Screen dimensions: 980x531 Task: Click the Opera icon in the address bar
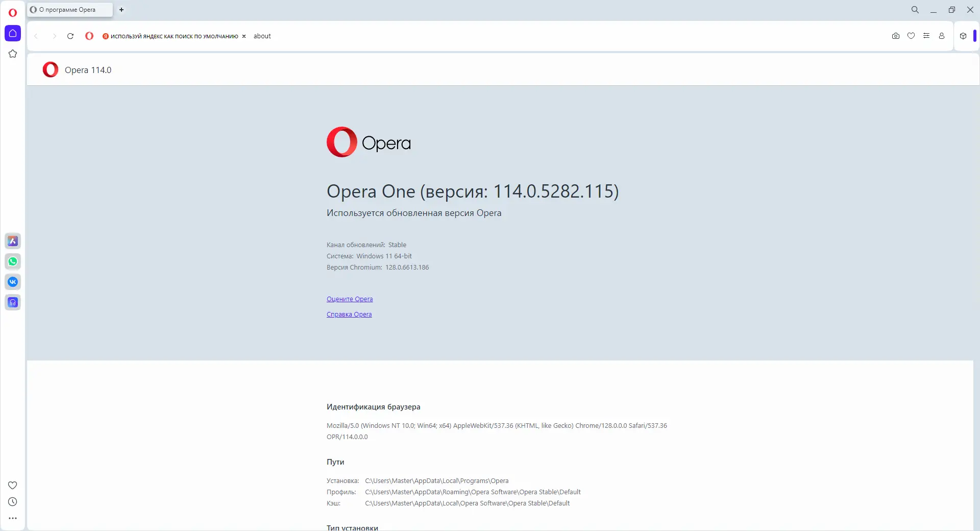click(x=89, y=36)
